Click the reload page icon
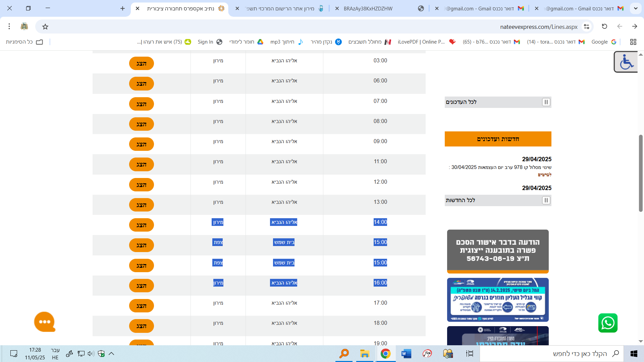 (604, 26)
